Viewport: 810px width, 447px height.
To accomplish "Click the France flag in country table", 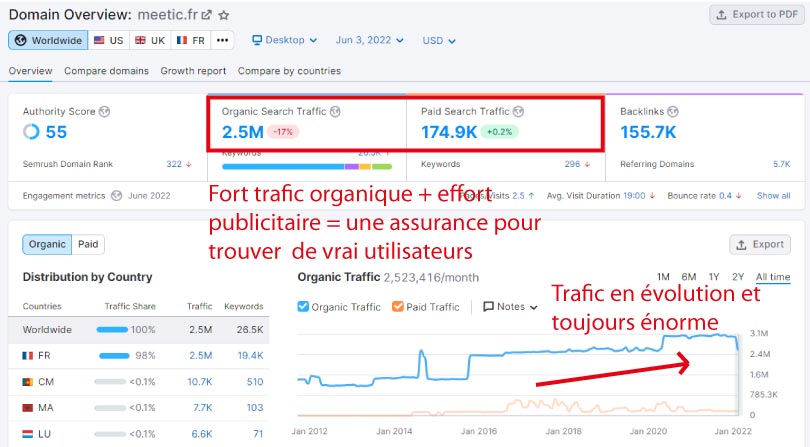I will click(x=27, y=356).
